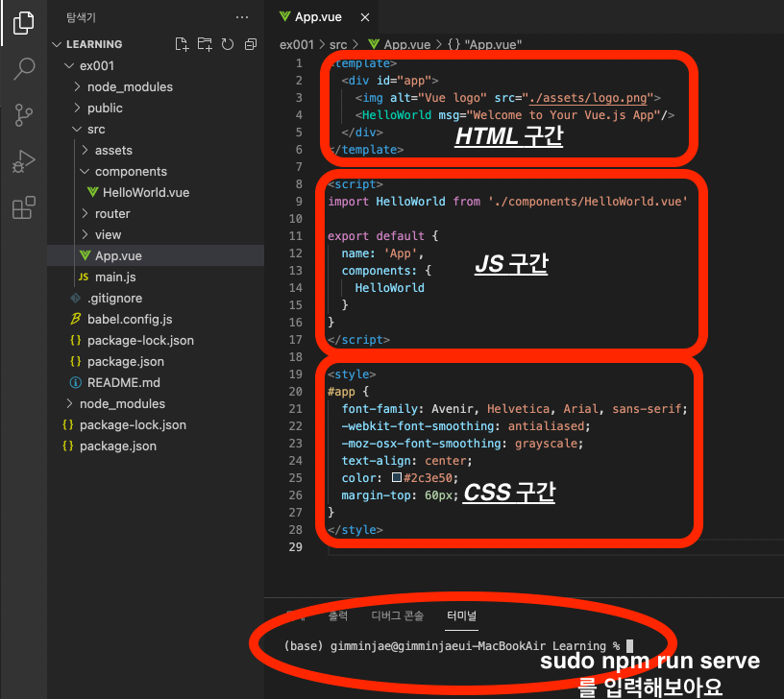The image size is (784, 699).
Task: Open package-lock.json inside ex001
Action: pos(140,341)
